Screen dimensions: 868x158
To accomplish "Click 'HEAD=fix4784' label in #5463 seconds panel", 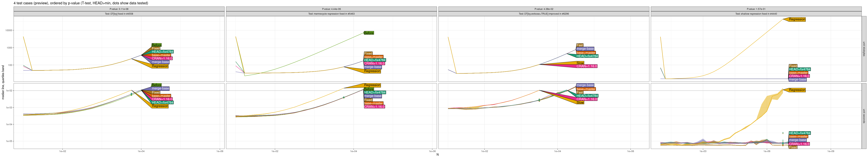I will click(x=375, y=92).
